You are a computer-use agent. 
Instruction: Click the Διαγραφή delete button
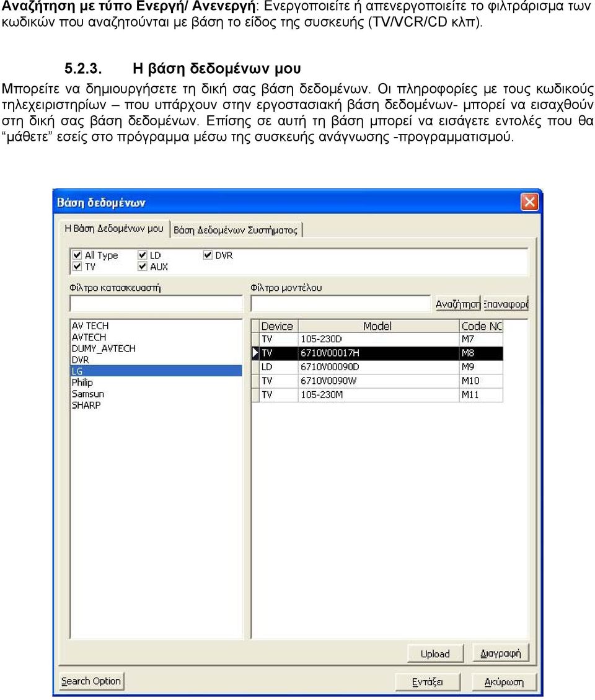[x=500, y=653]
